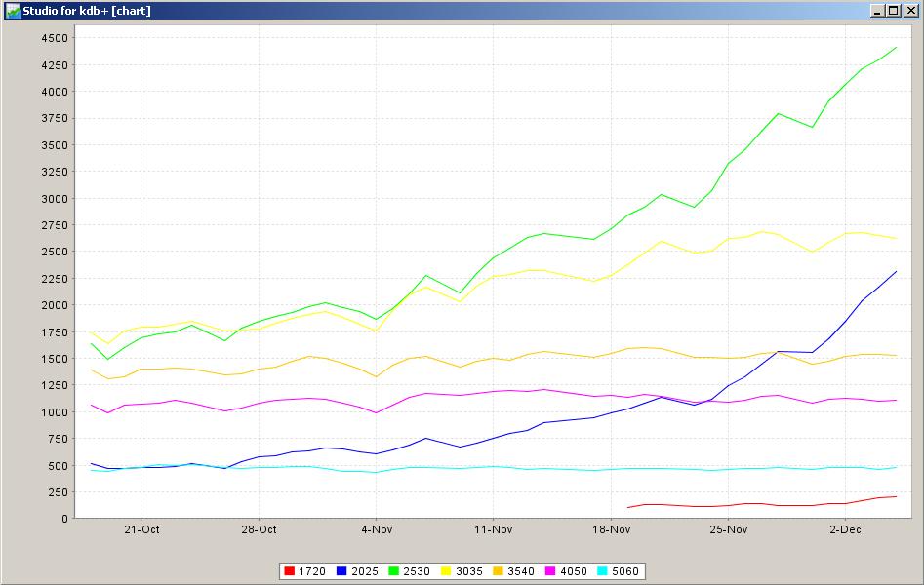Click the Studio for kdb+ [chart] title text
Screen dimensions: 924x585
[x=87, y=11]
